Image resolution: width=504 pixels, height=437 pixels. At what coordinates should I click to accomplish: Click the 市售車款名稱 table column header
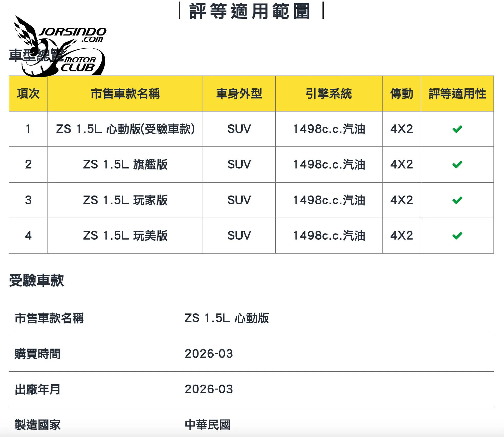(125, 94)
